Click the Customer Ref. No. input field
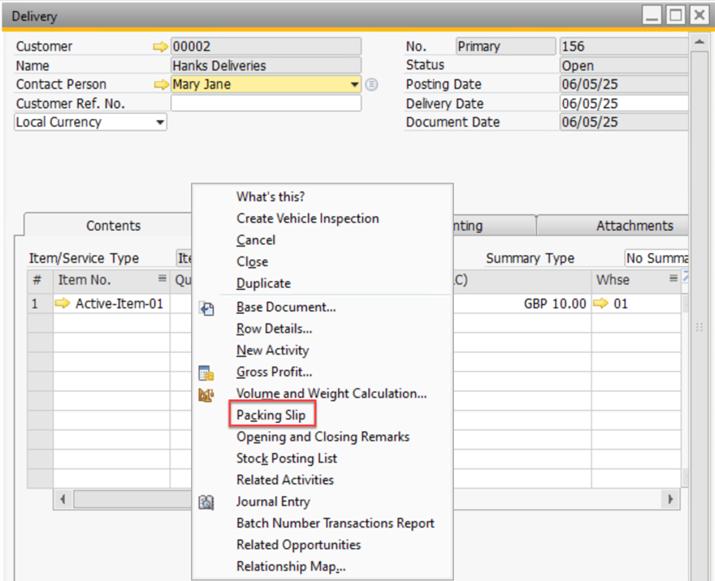The height and width of the screenshot is (581, 715). tap(266, 104)
